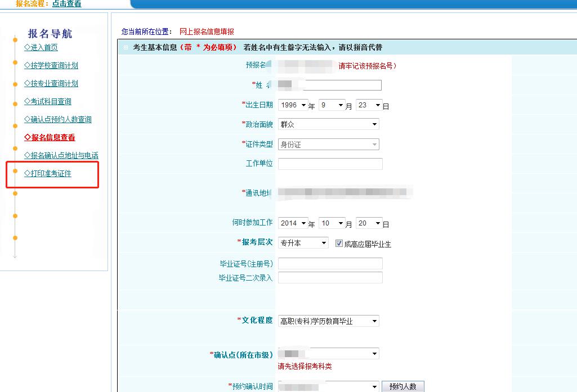The height and width of the screenshot is (392, 577).
Task: Click the 毕业证号(注册号) input field
Action: tap(330, 264)
